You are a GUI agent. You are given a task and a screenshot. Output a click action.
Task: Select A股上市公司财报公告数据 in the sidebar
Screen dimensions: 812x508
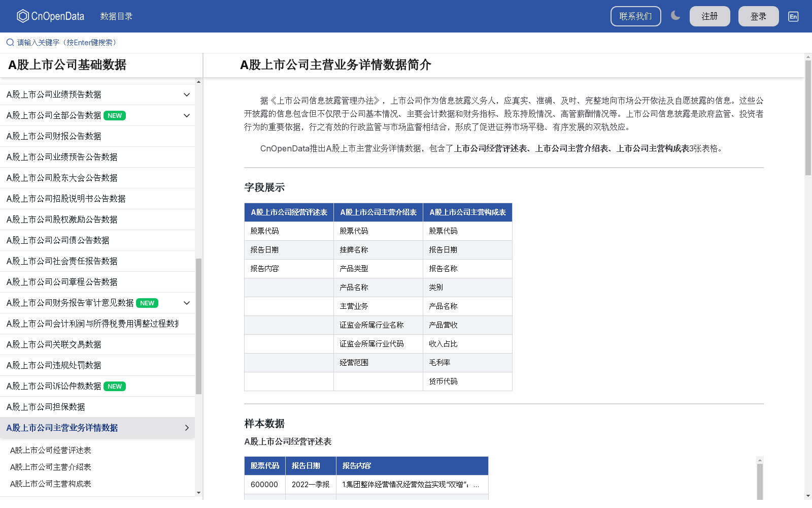[53, 136]
